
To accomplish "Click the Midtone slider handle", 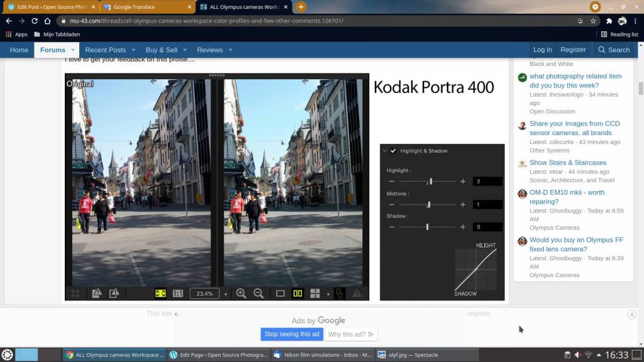I will (429, 204).
